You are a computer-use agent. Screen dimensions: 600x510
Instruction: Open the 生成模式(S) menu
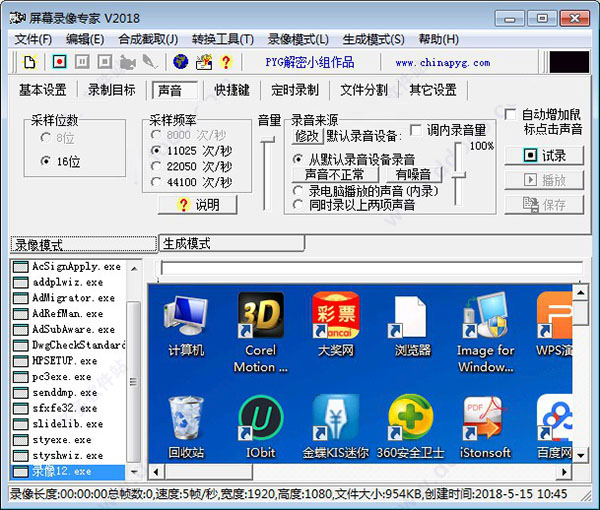pos(373,39)
